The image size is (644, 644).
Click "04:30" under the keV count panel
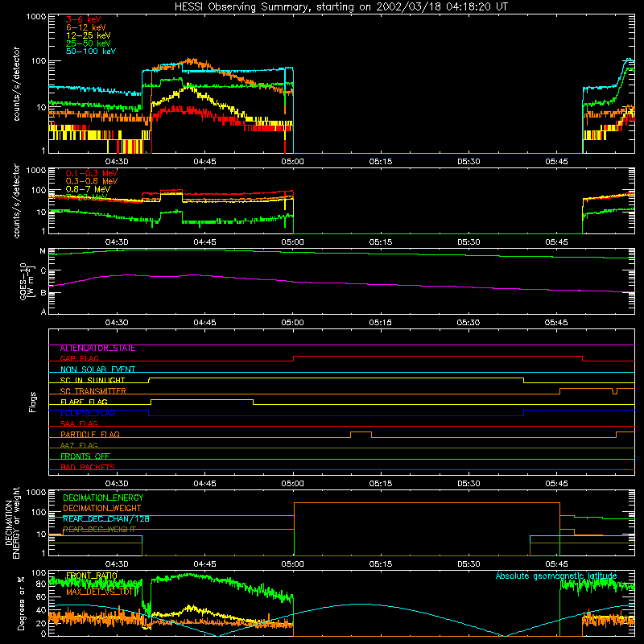(117, 162)
